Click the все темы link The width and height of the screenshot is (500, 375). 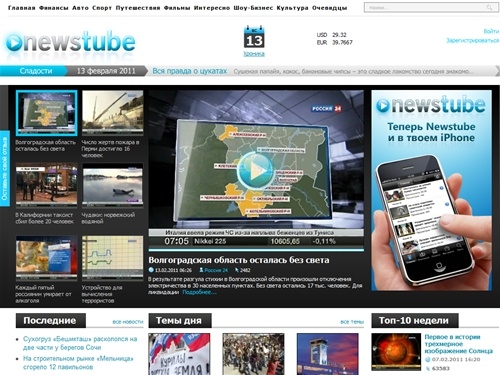click(352, 322)
